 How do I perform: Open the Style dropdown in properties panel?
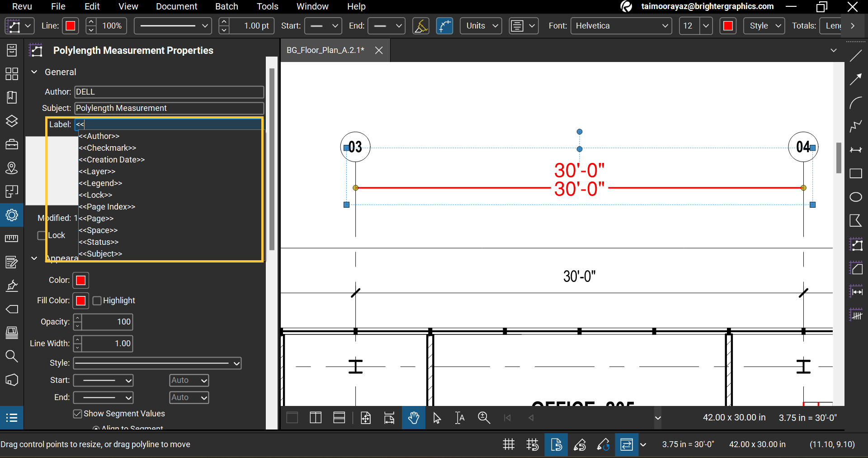coord(157,363)
